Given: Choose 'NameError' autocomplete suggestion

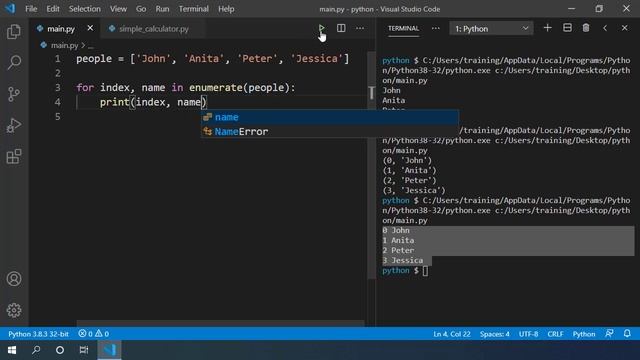Looking at the screenshot, I should (330, 131).
